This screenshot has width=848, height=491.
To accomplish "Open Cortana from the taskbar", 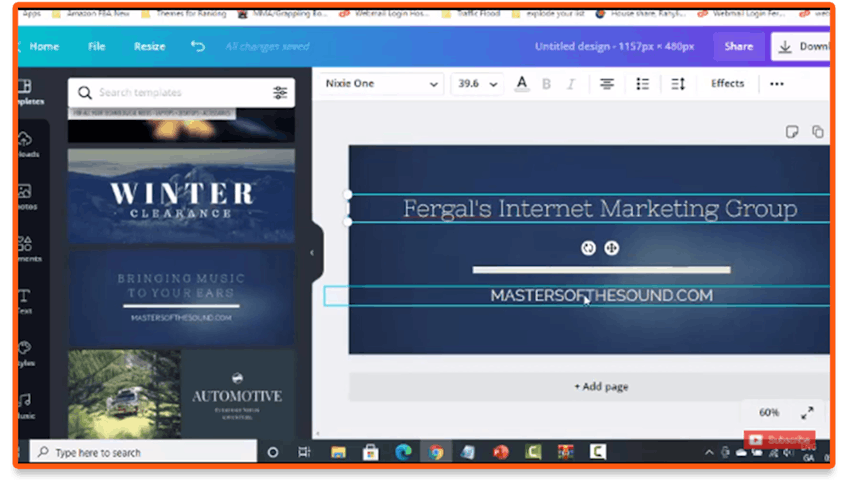I will [x=273, y=452].
